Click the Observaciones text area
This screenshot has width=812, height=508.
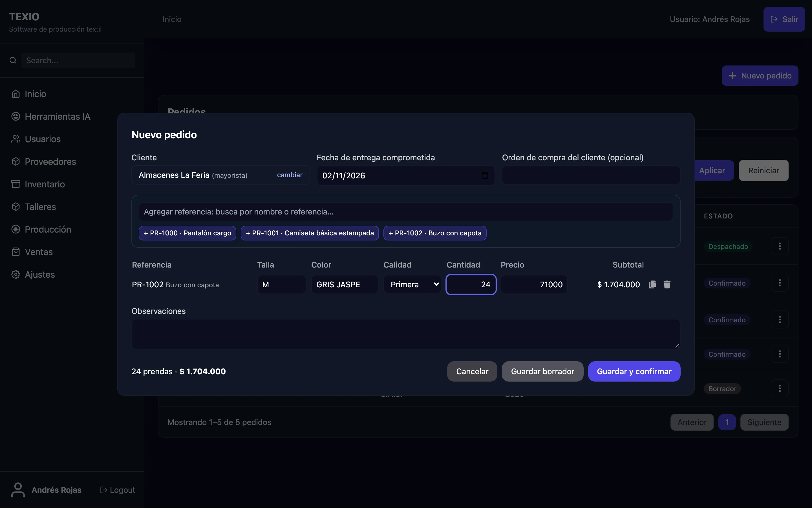click(x=406, y=334)
